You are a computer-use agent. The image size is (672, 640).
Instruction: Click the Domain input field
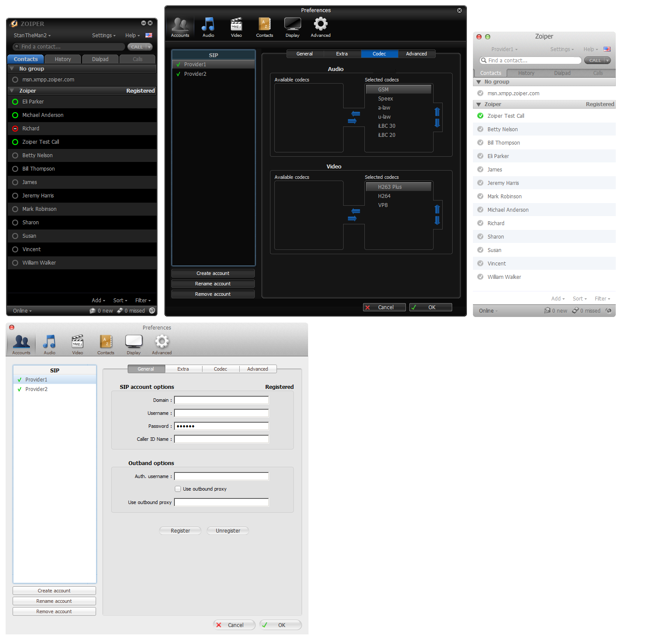pyautogui.click(x=221, y=400)
